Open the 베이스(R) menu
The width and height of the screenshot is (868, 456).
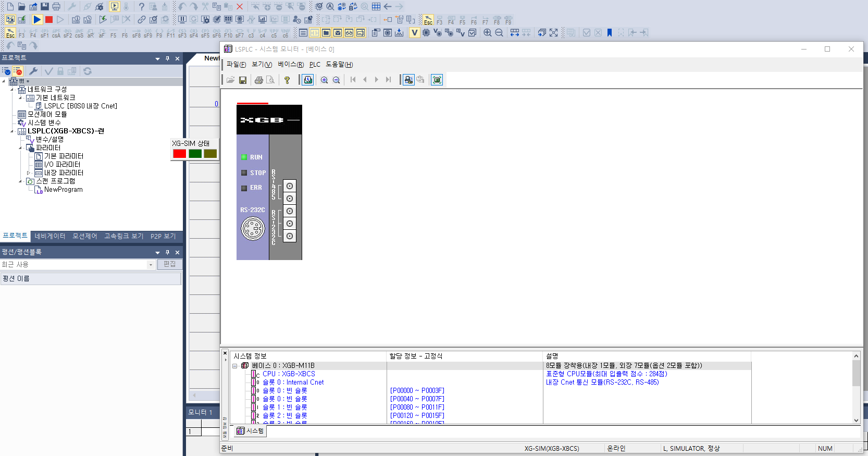[x=290, y=64]
